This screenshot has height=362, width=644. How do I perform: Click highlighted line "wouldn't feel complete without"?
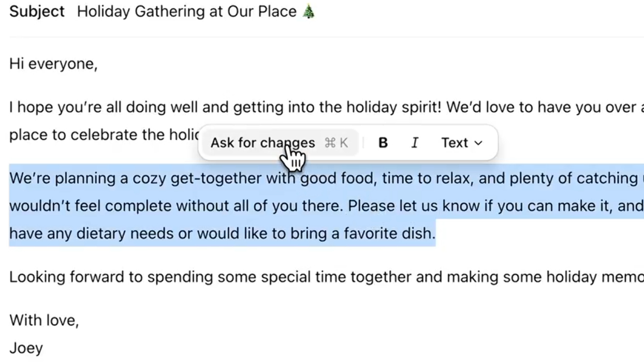click(155, 206)
